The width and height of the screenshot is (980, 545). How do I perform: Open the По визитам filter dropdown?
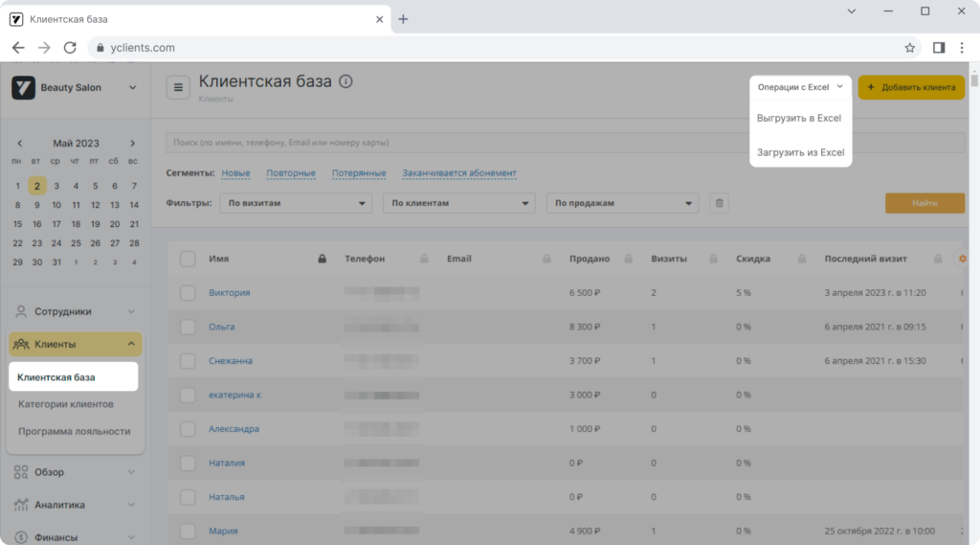(296, 203)
